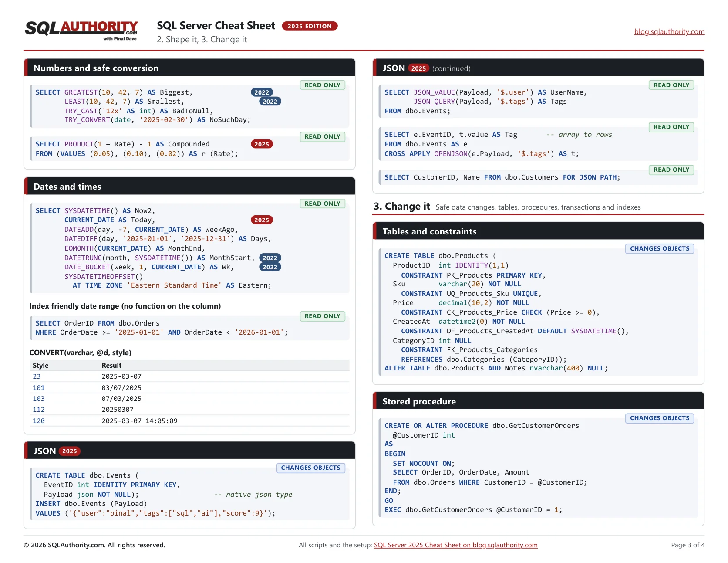Screen dimensions: 728x563
Task: Click the 2022 badge on the LEAST line
Action: [x=270, y=102]
